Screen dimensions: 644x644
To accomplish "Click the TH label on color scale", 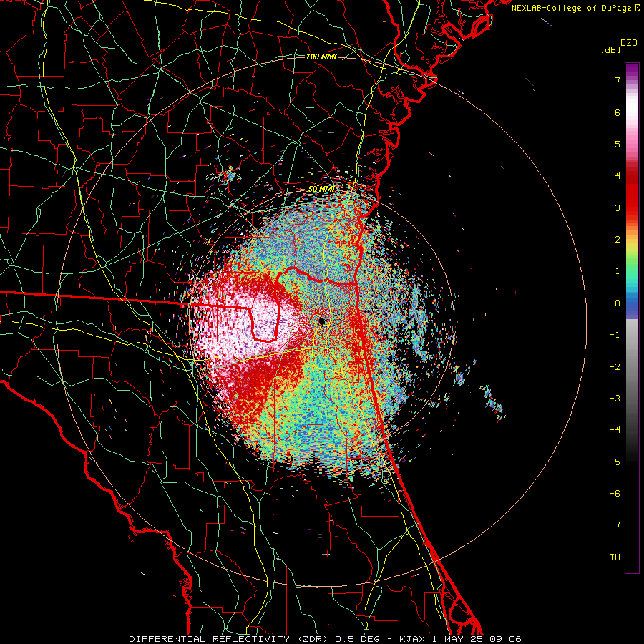I will [615, 557].
